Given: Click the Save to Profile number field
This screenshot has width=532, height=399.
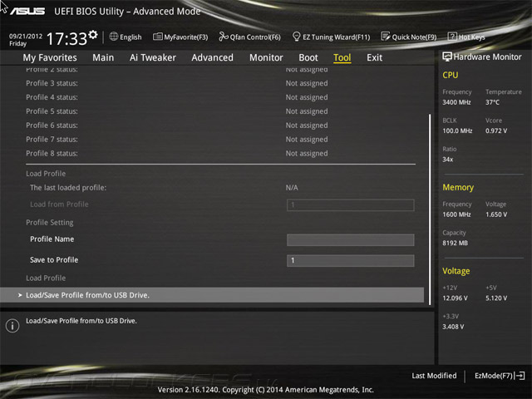Looking at the screenshot, I should coord(351,260).
